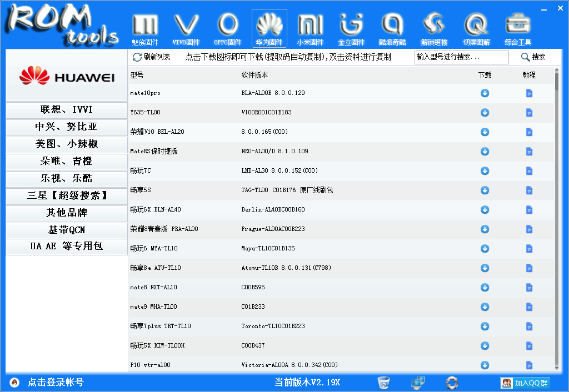Viewport: 569px width, 392px height.
Task: Select the Victoria-AL00A 8.0.0.342 version text
Action: tap(290, 365)
